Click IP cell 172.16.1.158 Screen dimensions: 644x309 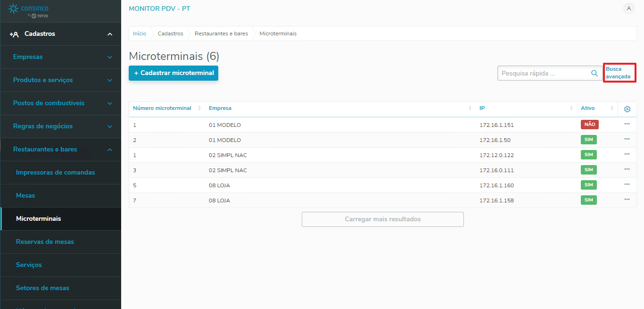coord(496,200)
